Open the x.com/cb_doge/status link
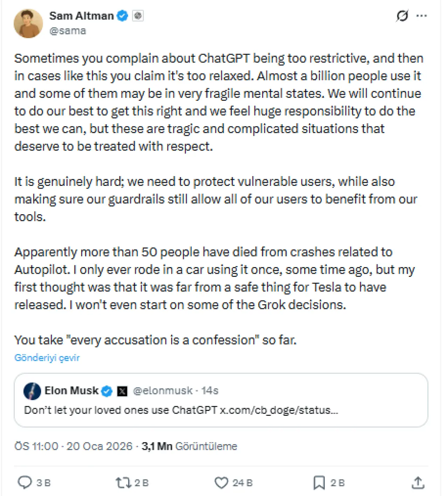Screen dimensions: 448x496 (279, 410)
